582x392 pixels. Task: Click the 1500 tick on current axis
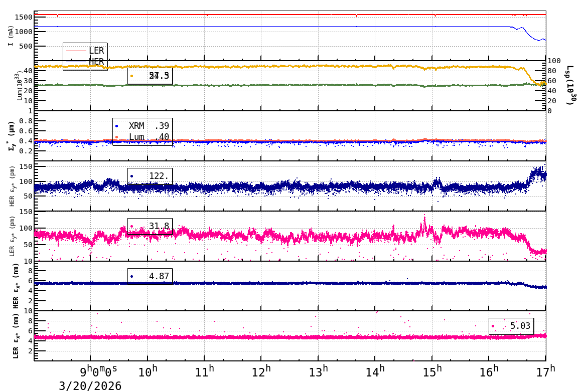pos(24,17)
